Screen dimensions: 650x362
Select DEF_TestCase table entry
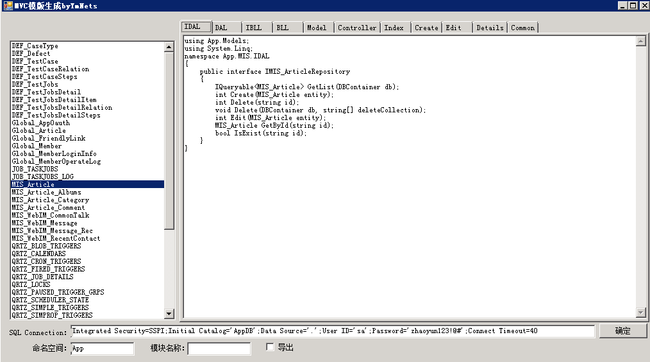pos(87,61)
